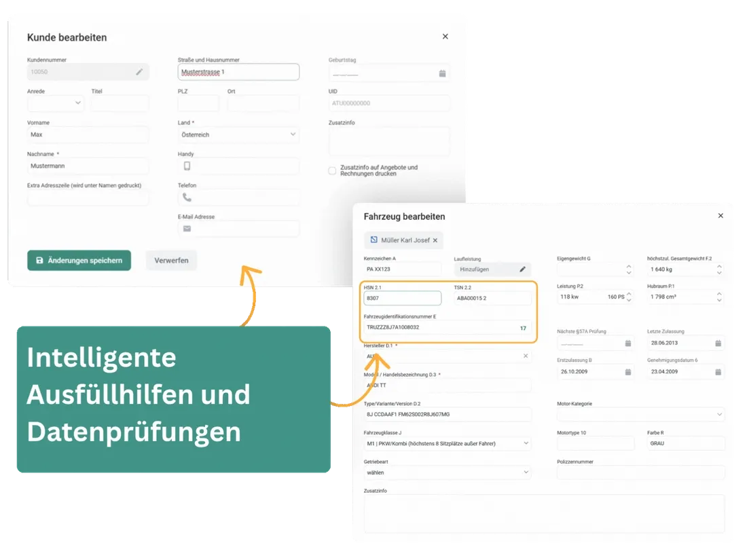
Task: Open the Fahrzeugklasse J dropdown
Action: coord(447,443)
